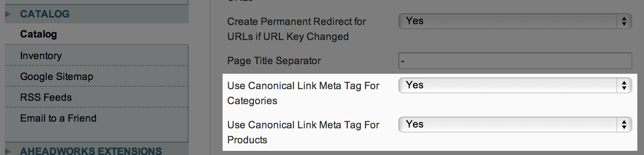Open Canonical Link Meta Tag For Categories dropdown
The width and height of the screenshot is (644, 155).
[x=515, y=85]
